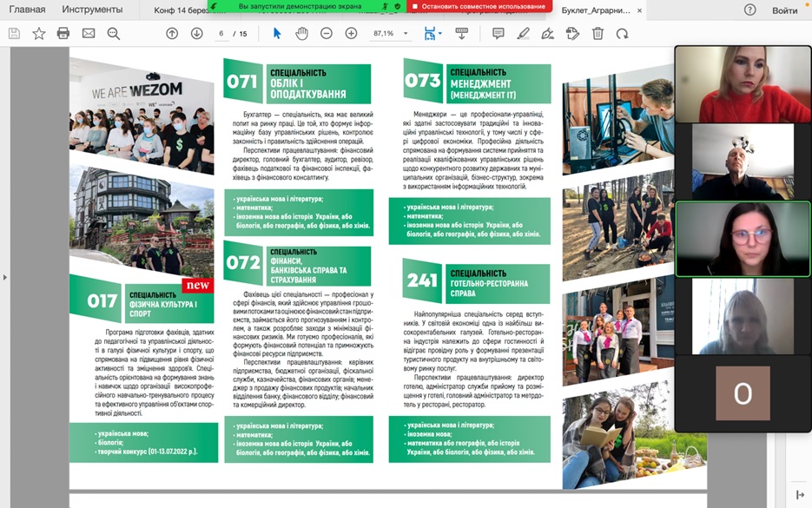This screenshot has width=812, height=508.
Task: Expand the fit page options arrow
Action: tap(440, 34)
